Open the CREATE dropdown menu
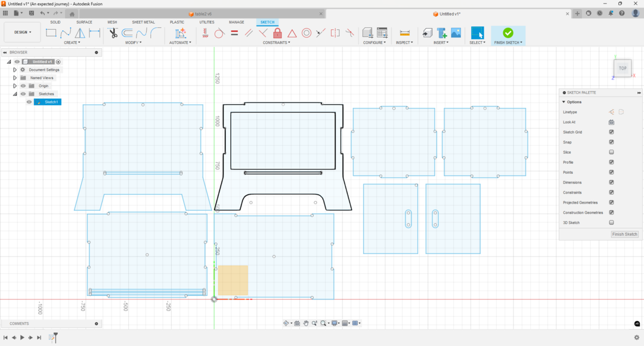Screen dimensions: 644x346 tap(72, 43)
